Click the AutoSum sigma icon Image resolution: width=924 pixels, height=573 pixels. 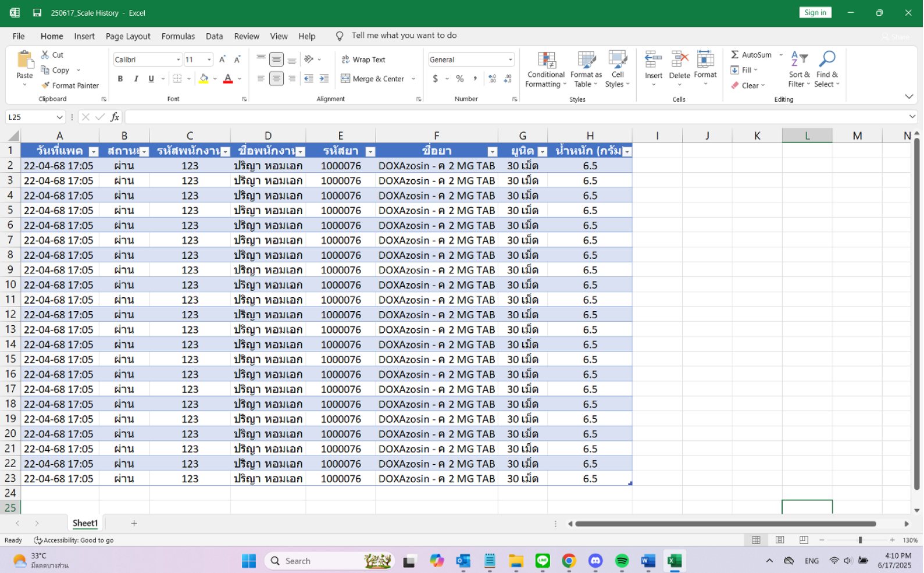pyautogui.click(x=735, y=55)
